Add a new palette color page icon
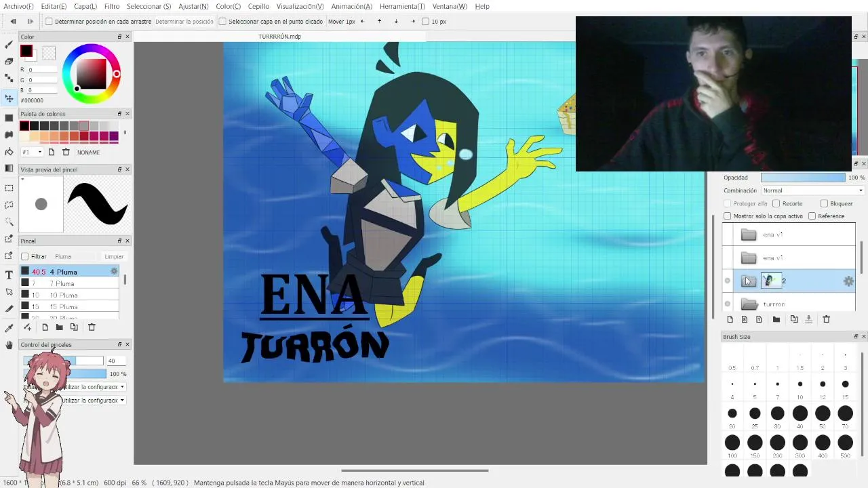 pyautogui.click(x=51, y=152)
